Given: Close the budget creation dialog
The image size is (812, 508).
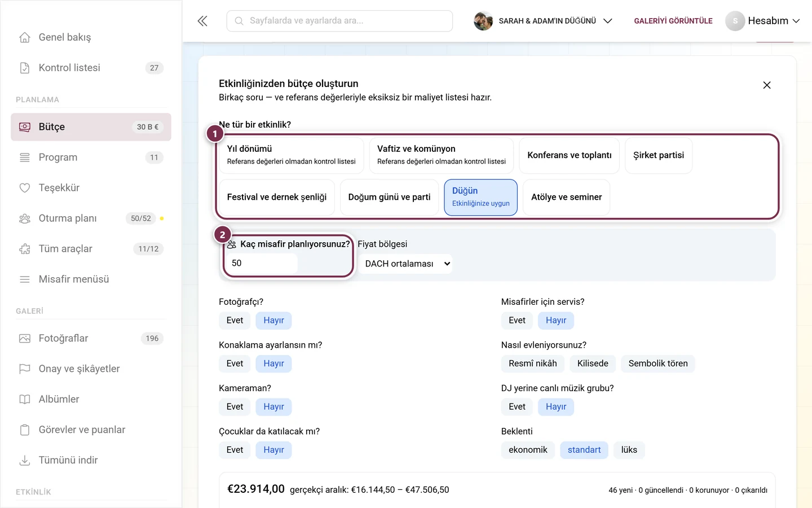Looking at the screenshot, I should pyautogui.click(x=767, y=85).
